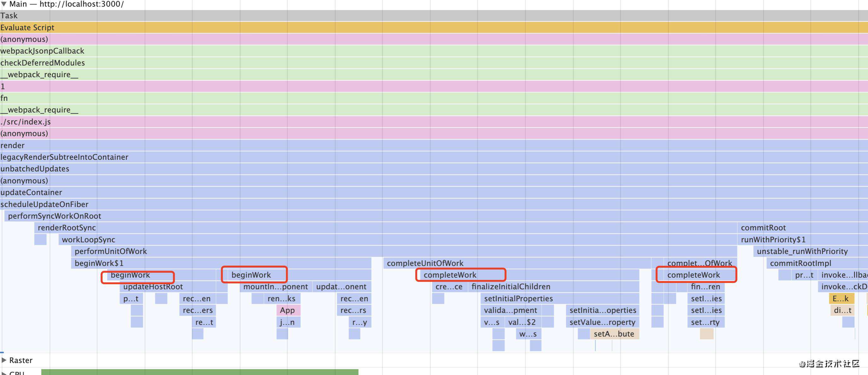Click the ren...ks frame

click(282, 299)
